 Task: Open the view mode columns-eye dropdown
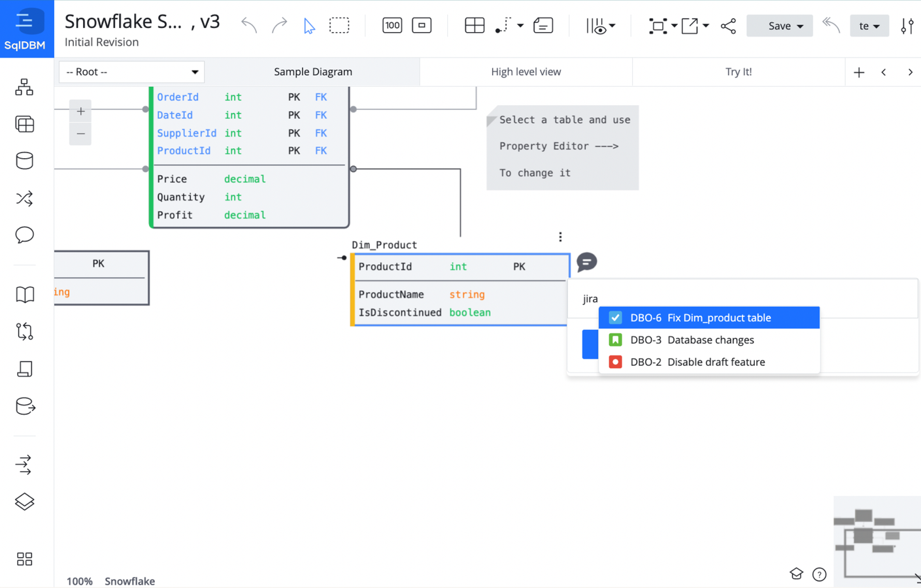(601, 25)
